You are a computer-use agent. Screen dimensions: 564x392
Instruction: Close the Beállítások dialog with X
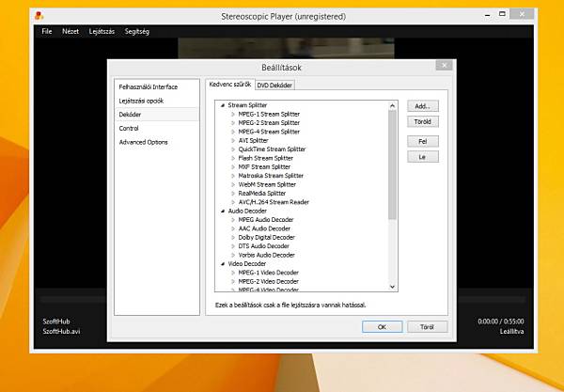pos(444,65)
